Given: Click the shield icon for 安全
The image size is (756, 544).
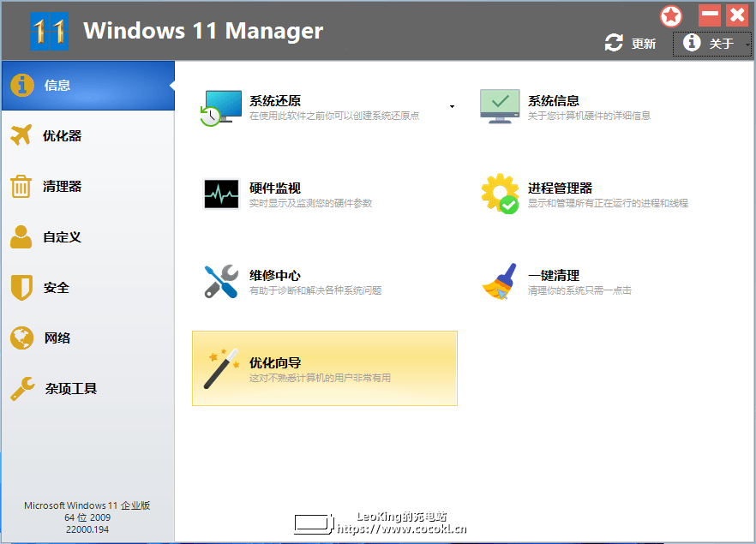Looking at the screenshot, I should tap(21, 288).
